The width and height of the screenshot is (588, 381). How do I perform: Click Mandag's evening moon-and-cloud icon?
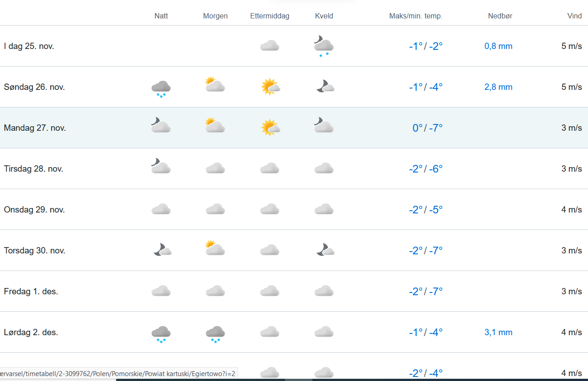pos(324,125)
